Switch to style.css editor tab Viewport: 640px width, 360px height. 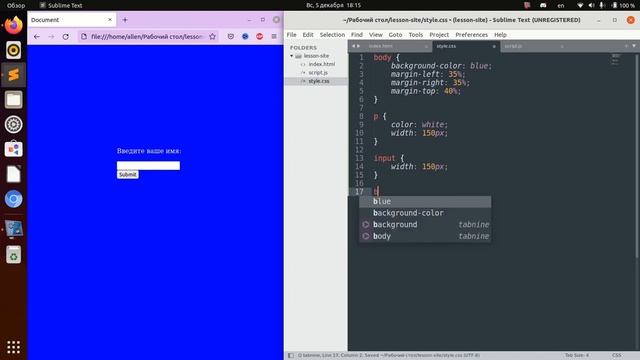(x=446, y=46)
